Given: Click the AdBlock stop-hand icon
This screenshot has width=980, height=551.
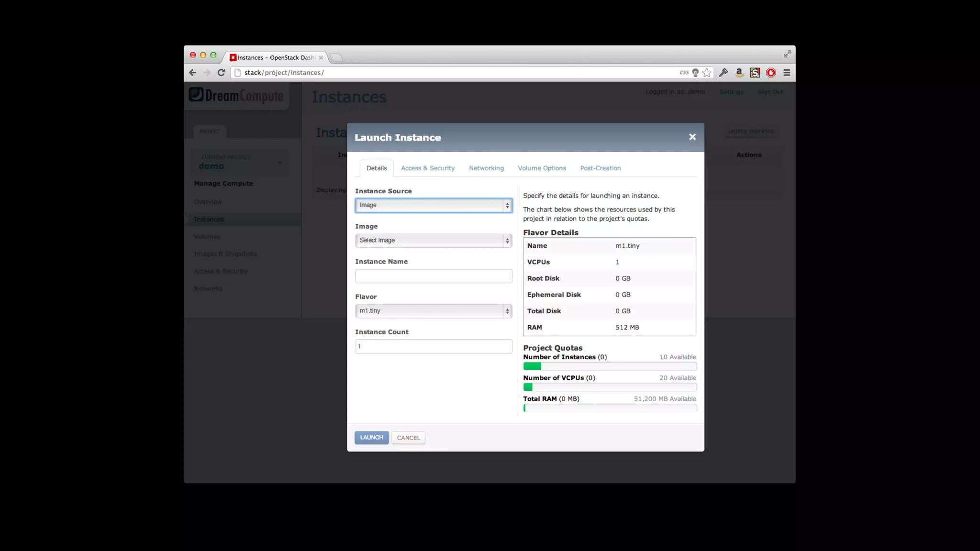Looking at the screenshot, I should [x=771, y=73].
